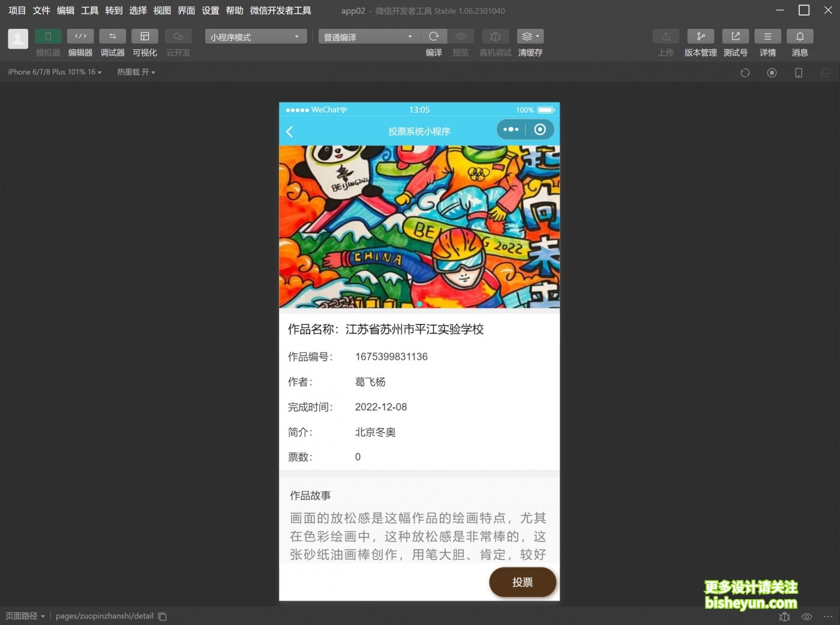Open the status bar more options

coord(829,617)
